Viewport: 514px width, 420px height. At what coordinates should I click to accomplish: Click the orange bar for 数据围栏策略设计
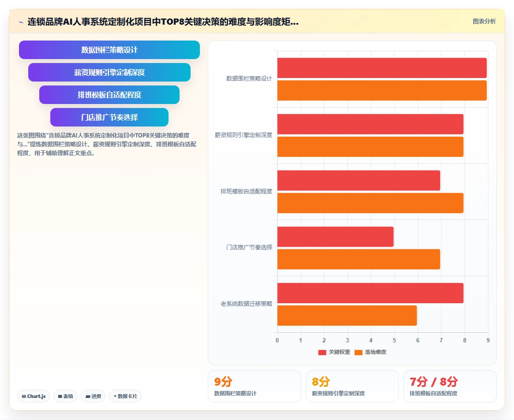pos(382,90)
